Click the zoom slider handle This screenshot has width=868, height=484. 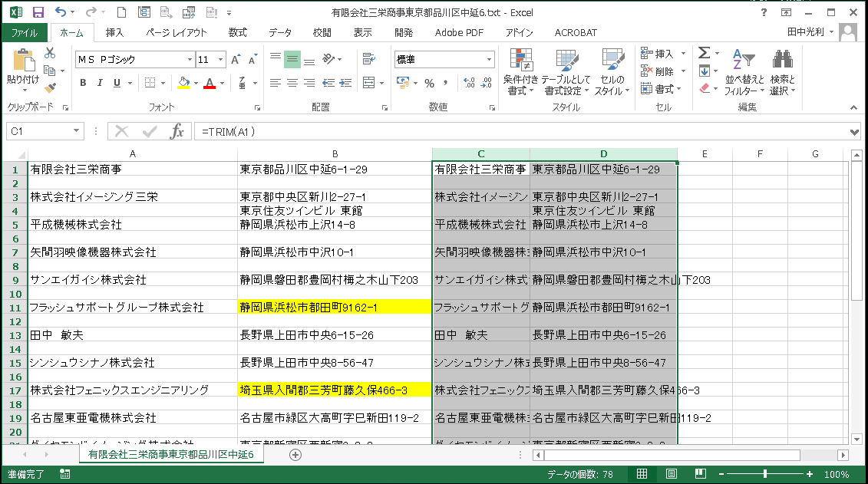pos(765,474)
